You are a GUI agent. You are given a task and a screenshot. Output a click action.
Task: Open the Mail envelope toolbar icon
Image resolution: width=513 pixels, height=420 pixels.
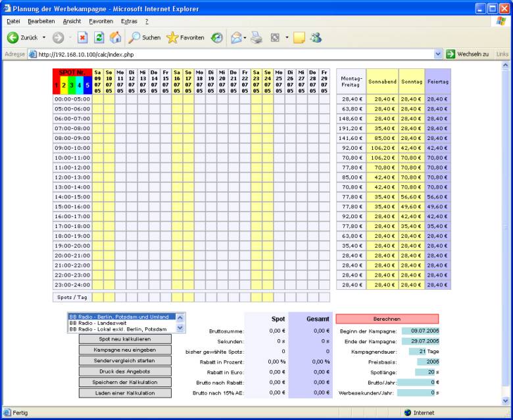coord(235,37)
